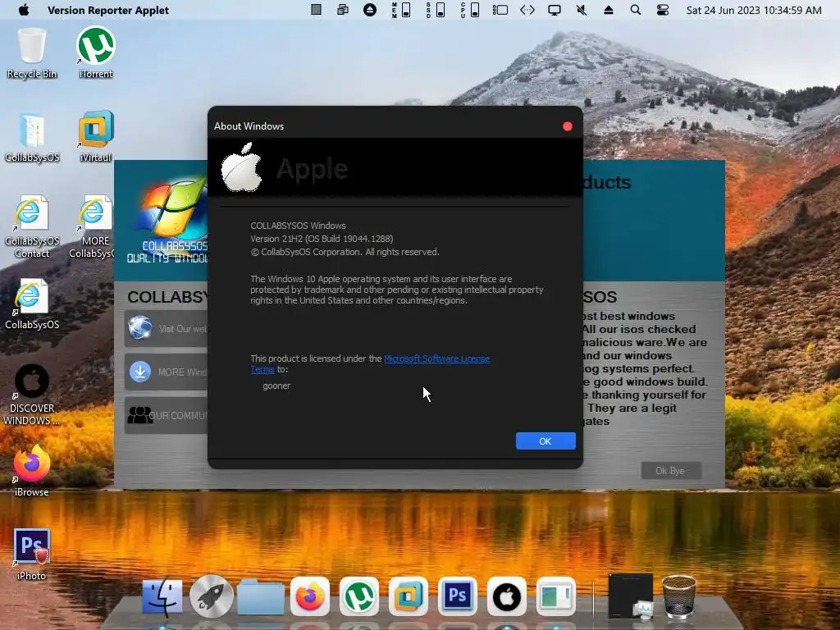This screenshot has width=840, height=630.
Task: Select the Recycle Bin desktop icon
Action: pyautogui.click(x=32, y=53)
